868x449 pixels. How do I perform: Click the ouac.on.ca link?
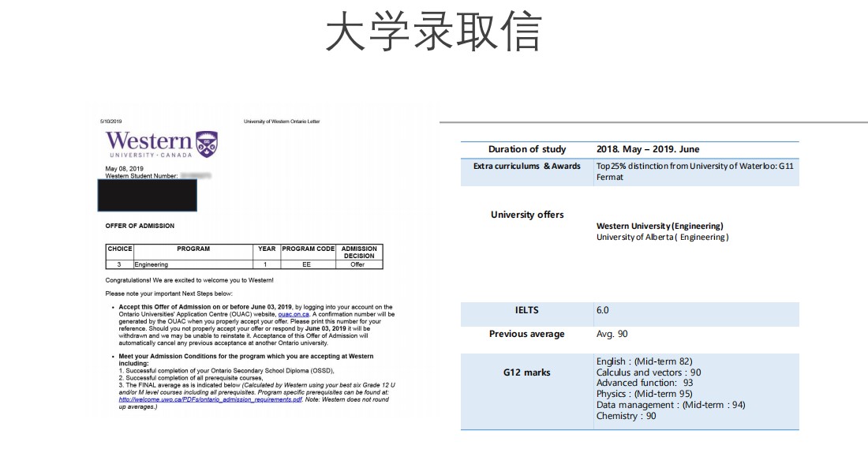pyautogui.click(x=294, y=315)
